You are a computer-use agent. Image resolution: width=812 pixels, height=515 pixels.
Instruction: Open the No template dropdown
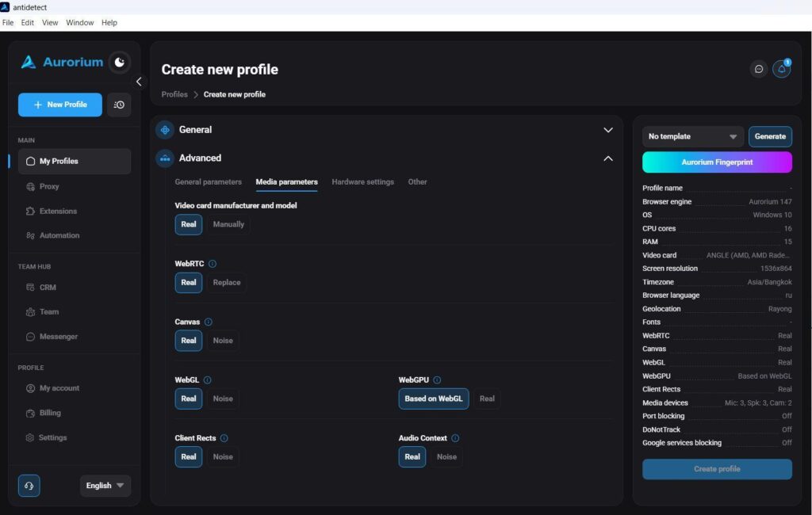pyautogui.click(x=693, y=136)
